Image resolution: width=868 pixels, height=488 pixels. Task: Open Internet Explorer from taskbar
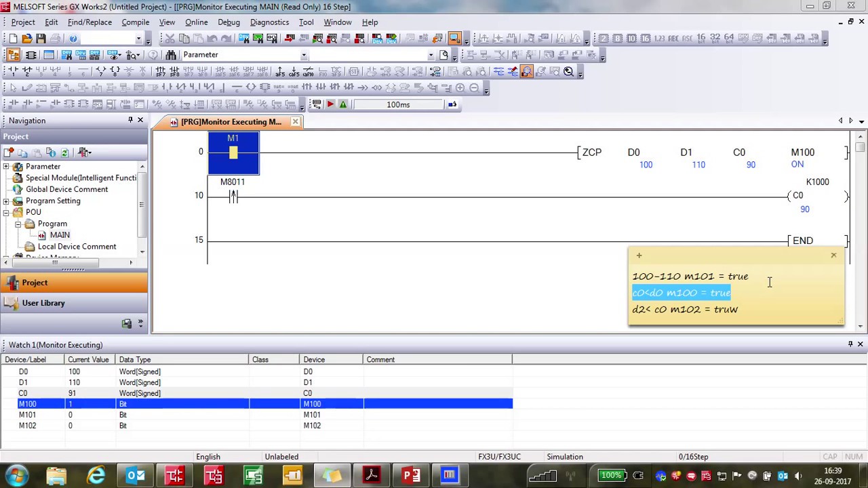(96, 475)
